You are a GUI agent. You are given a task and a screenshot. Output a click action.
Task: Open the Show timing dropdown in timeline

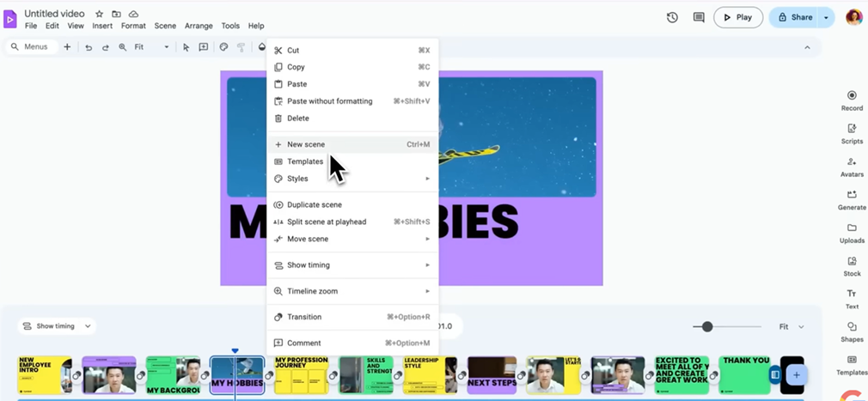tap(57, 326)
